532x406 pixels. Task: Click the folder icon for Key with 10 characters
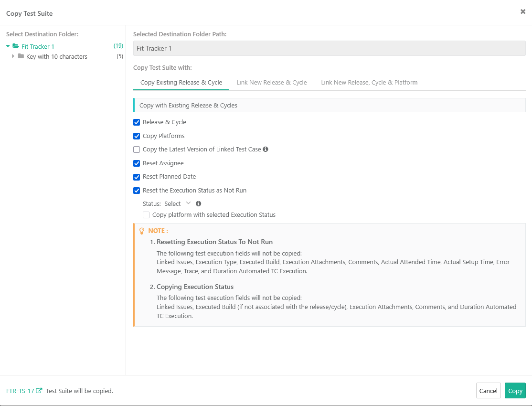tap(20, 56)
